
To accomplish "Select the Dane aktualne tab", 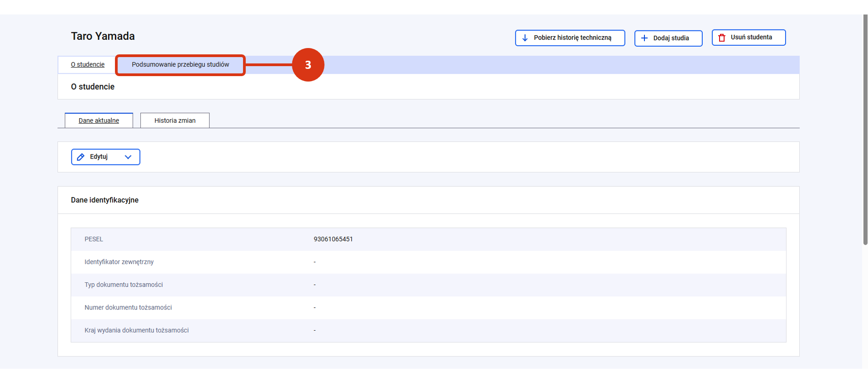I will pyautogui.click(x=99, y=121).
